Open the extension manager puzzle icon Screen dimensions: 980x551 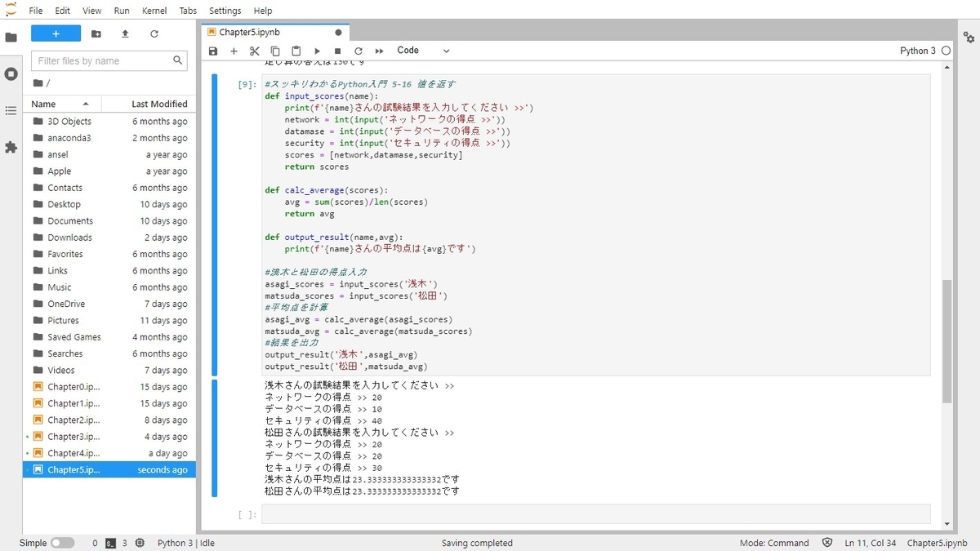click(x=11, y=148)
